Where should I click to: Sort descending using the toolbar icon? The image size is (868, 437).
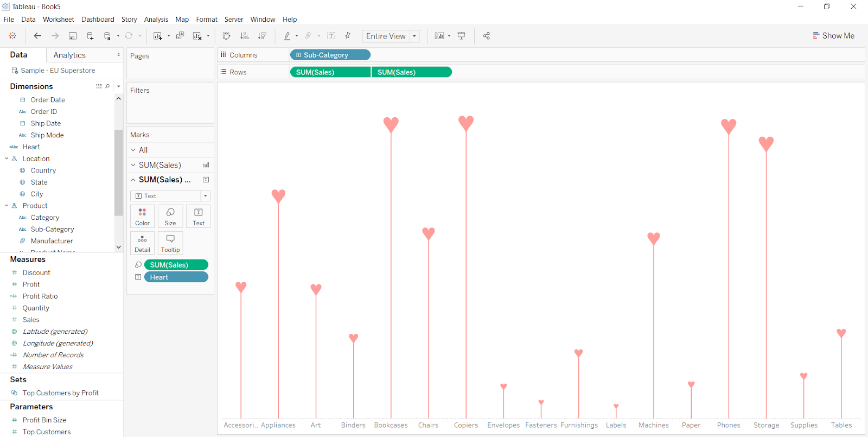tap(262, 36)
